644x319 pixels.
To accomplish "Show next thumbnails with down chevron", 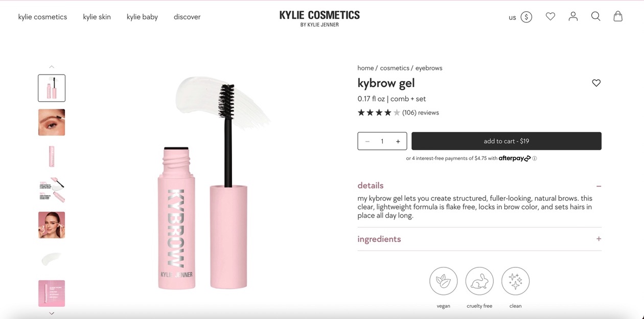I will (52, 313).
